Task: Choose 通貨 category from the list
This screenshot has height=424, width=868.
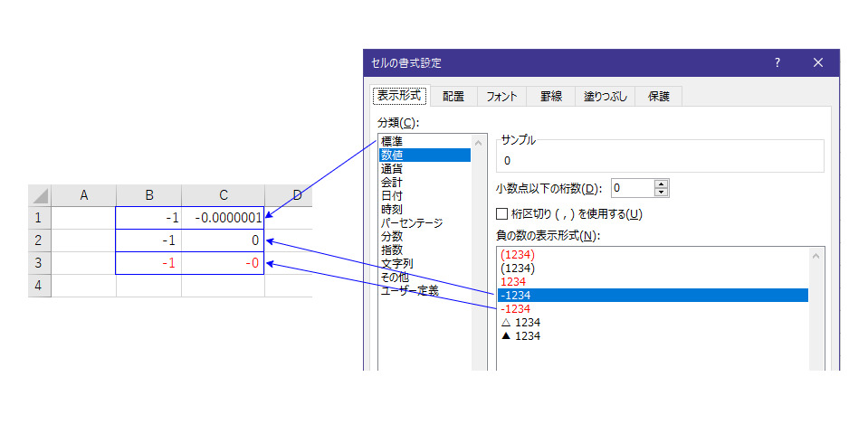Action: click(x=392, y=168)
